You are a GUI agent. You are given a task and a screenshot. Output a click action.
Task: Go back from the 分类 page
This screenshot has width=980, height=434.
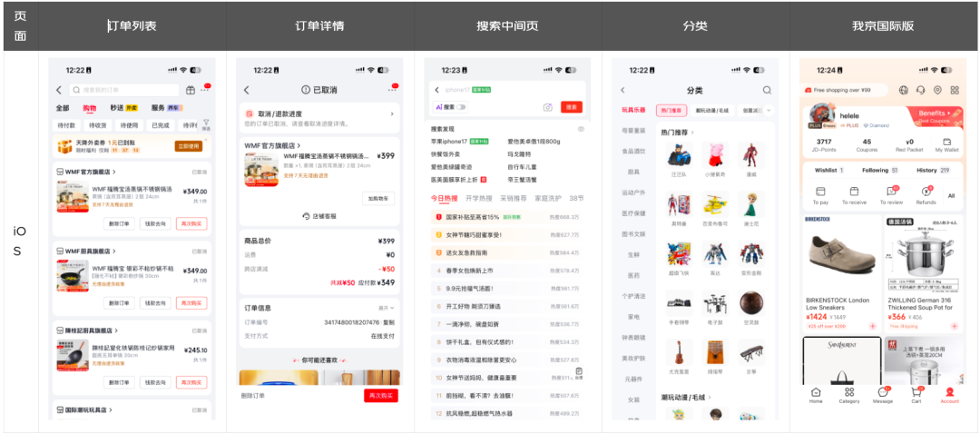click(x=622, y=90)
